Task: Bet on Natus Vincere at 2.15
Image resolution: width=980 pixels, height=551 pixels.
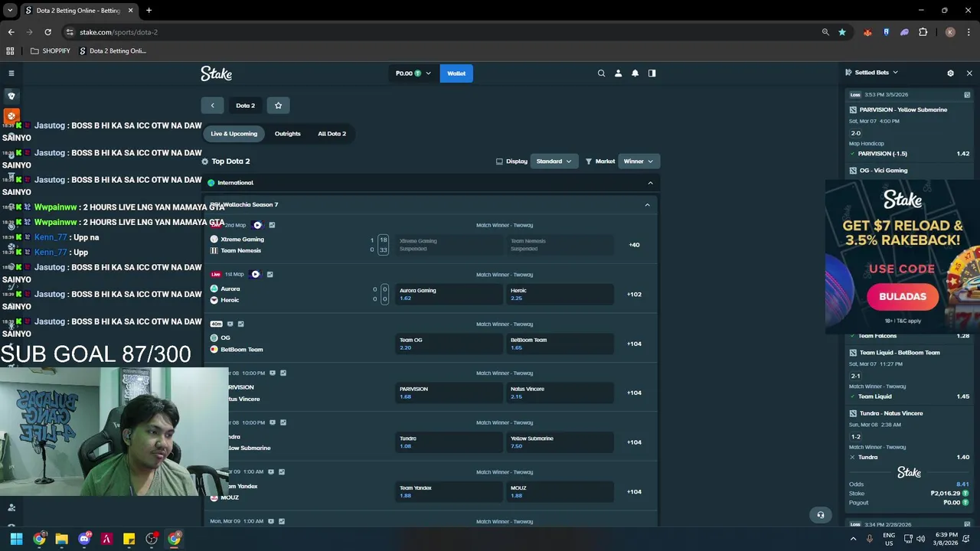Action: click(x=560, y=393)
